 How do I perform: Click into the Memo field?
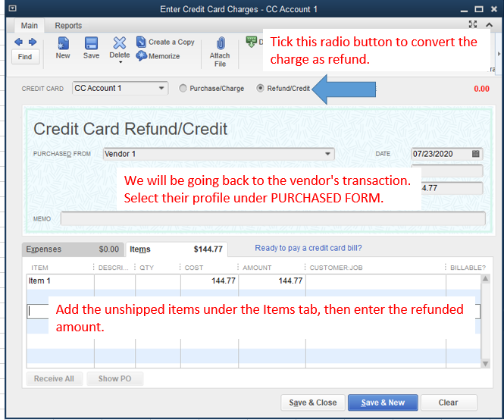coord(273,218)
